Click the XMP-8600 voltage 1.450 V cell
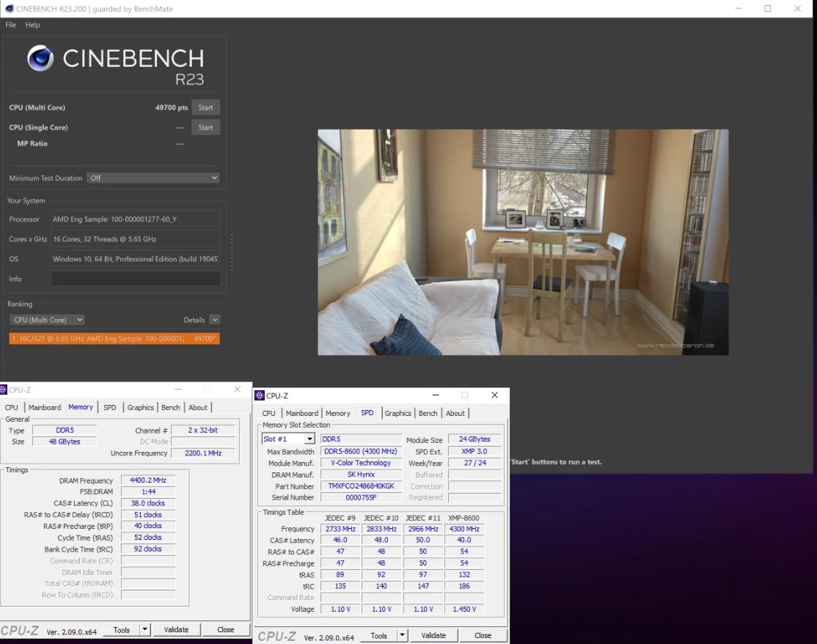The height and width of the screenshot is (644, 817). [464, 609]
